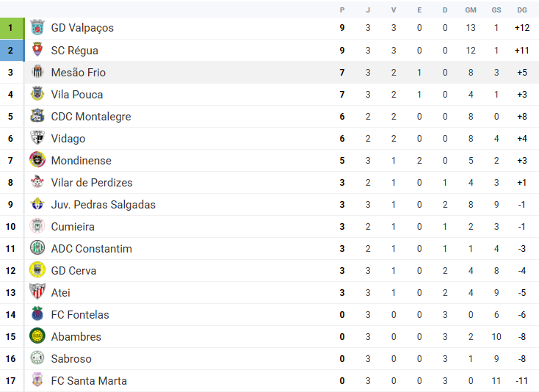Sort by the DG goal difference header

[x=522, y=10]
